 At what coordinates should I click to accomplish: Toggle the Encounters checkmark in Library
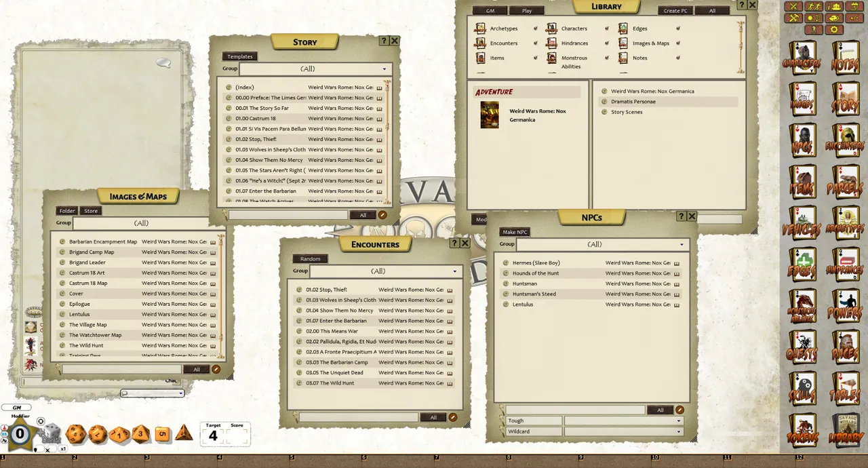click(x=536, y=43)
